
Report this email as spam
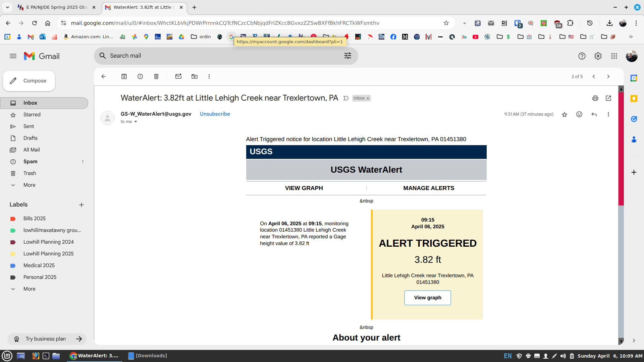140,76
